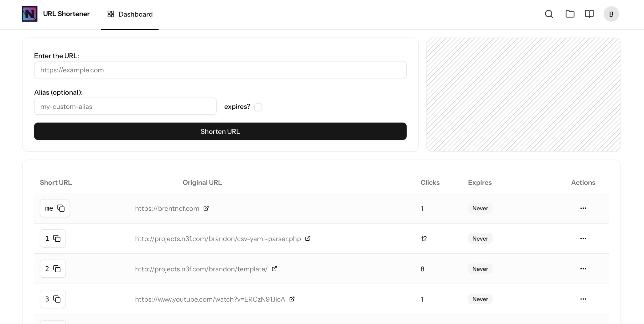Click the documentation book icon
The image size is (644, 324).
[589, 14]
